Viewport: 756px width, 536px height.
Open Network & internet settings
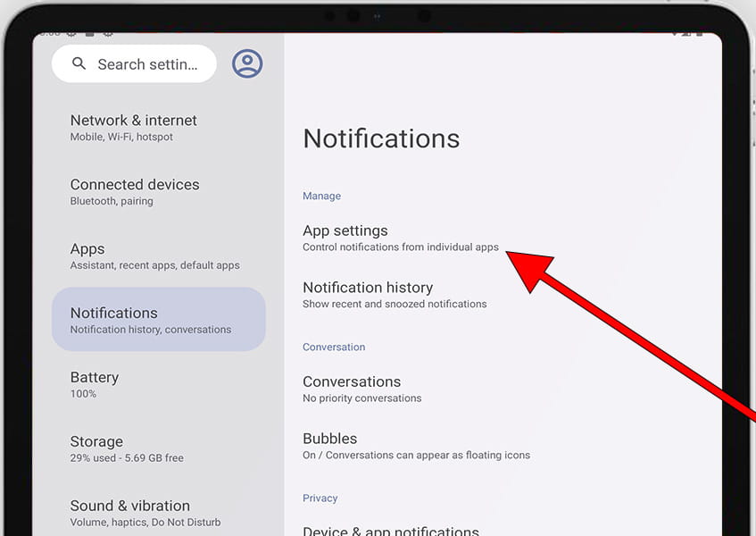point(158,128)
